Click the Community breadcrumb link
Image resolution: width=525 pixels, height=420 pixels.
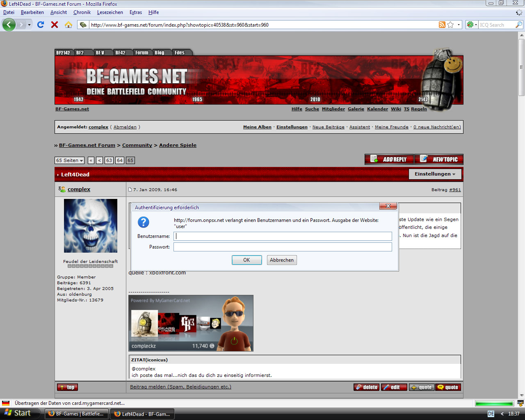[x=137, y=145]
